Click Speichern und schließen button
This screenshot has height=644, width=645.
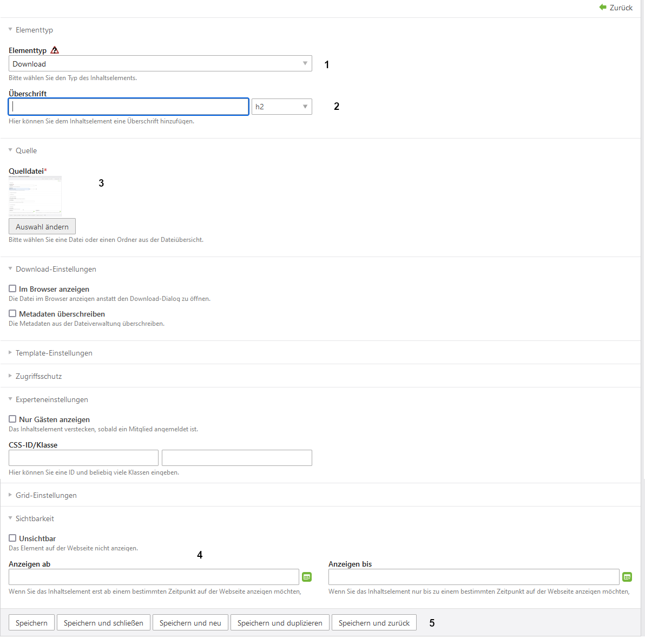(x=103, y=623)
